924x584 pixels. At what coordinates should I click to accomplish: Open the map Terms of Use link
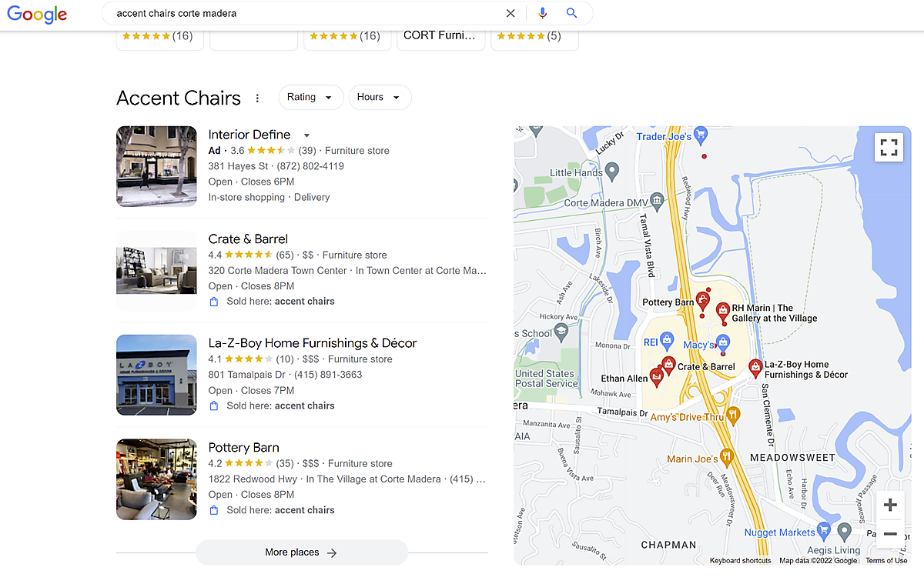coord(885,561)
